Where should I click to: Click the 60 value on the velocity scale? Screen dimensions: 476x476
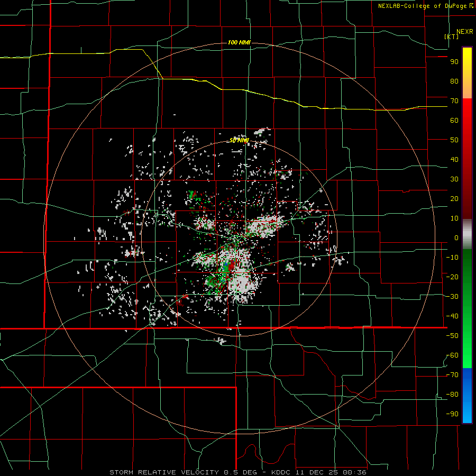[454, 121]
